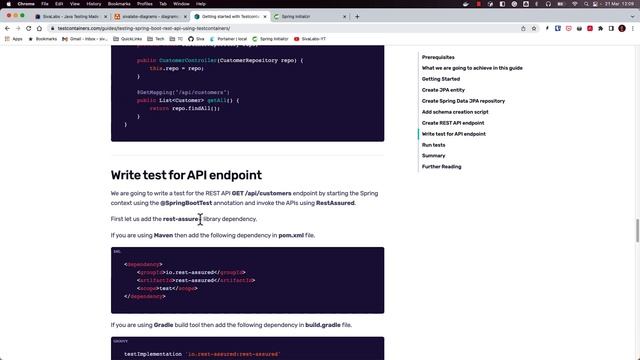Reload the current page
Viewport: 640px width, 360px height.
(x=29, y=29)
